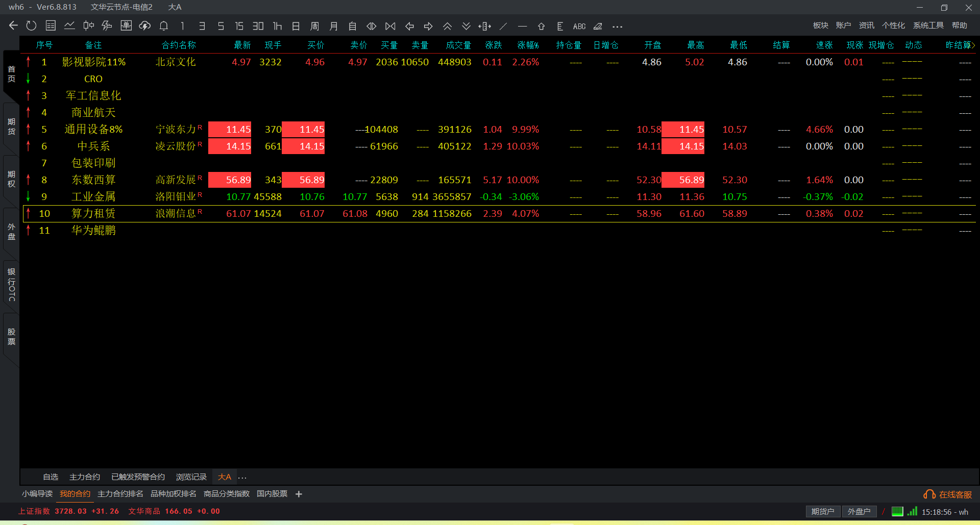Expand columns with arrow after 昨结算
This screenshot has width=980, height=525.
click(973, 45)
